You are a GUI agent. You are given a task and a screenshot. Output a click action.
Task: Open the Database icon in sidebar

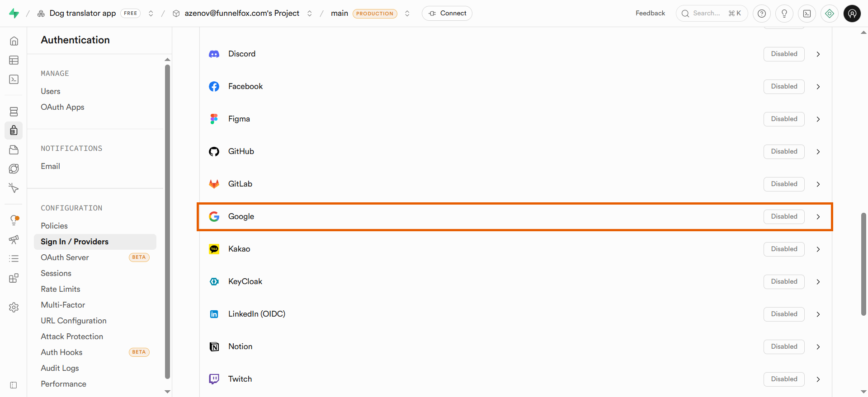pyautogui.click(x=14, y=112)
